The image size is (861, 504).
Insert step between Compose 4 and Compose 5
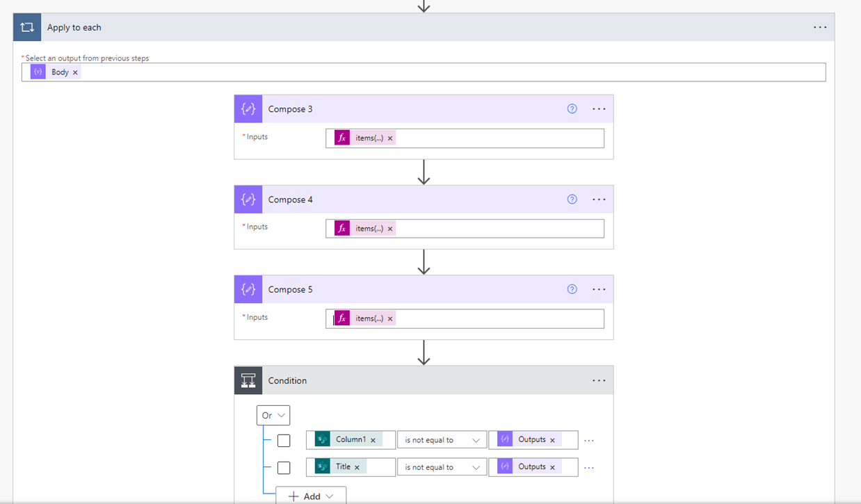pos(424,262)
